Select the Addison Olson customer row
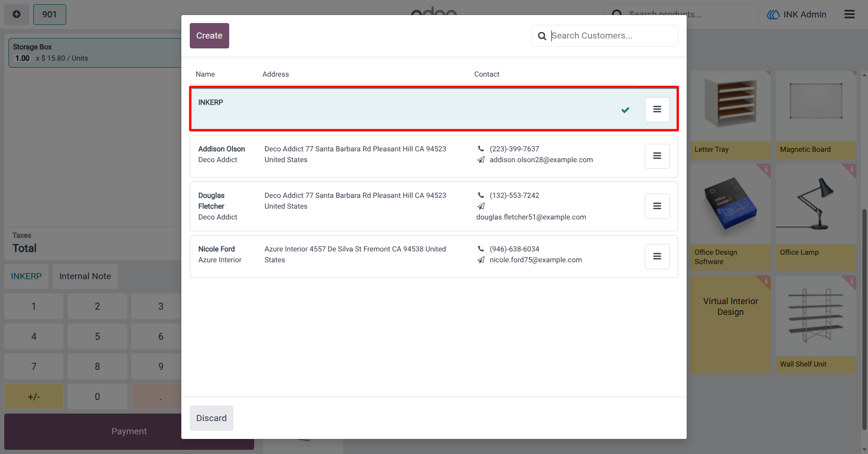The image size is (868, 454). pyautogui.click(x=434, y=157)
